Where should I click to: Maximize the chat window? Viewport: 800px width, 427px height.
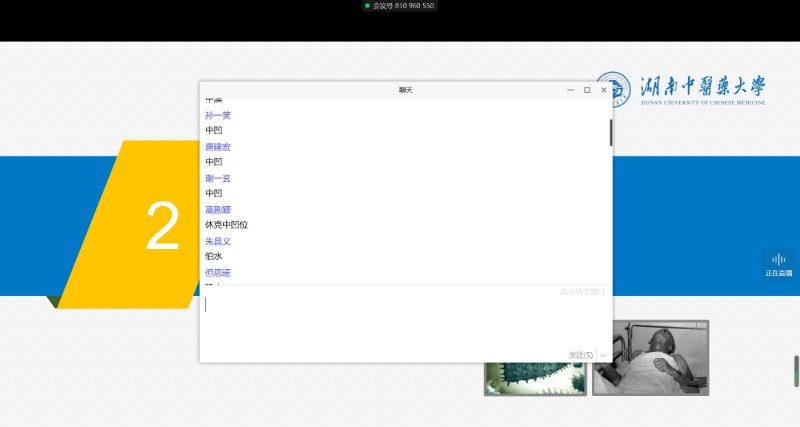(587, 90)
